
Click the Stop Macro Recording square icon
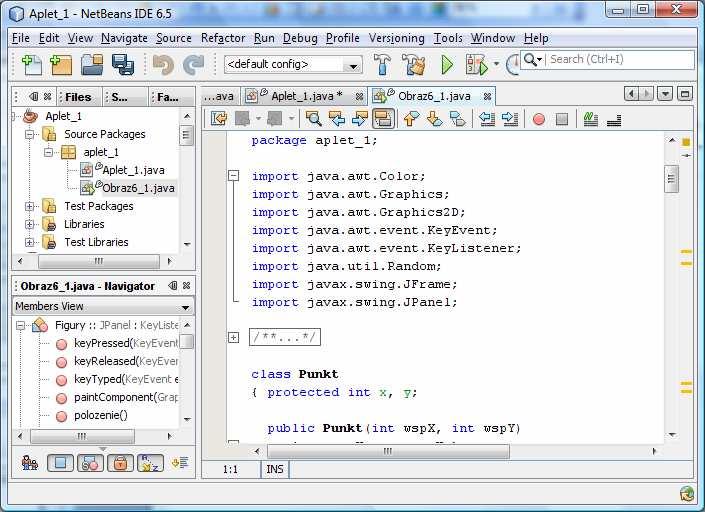(562, 120)
